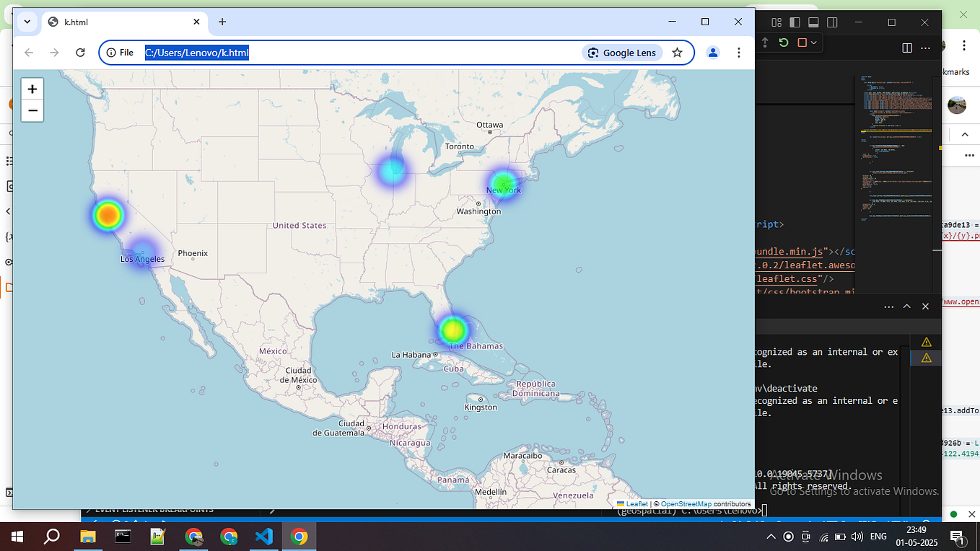Toggle the Panel visibility in VS Code
Viewport: 980px width, 551px height.
click(813, 22)
